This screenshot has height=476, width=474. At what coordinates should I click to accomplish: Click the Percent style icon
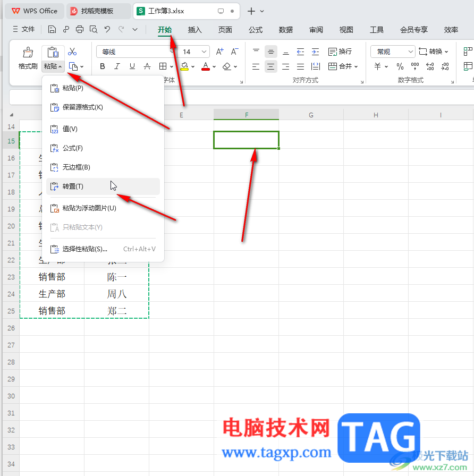tap(400, 66)
